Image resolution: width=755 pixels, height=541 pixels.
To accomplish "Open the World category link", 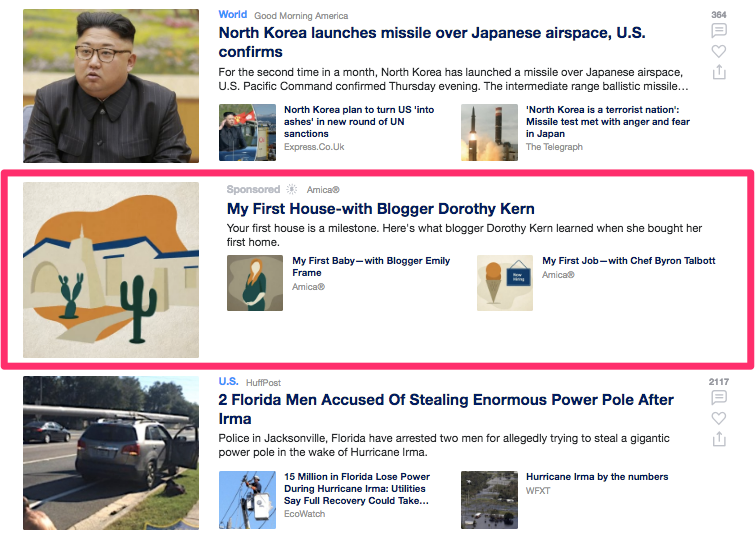I will click(233, 14).
